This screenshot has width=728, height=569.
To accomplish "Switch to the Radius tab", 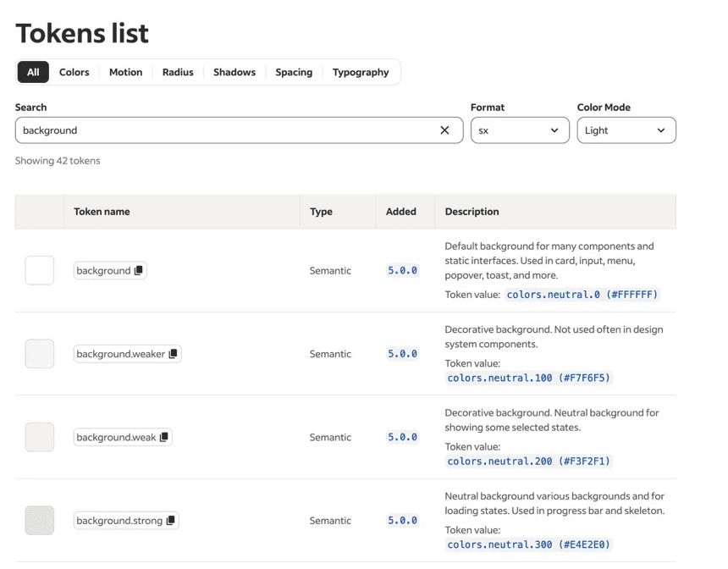I will coord(178,72).
